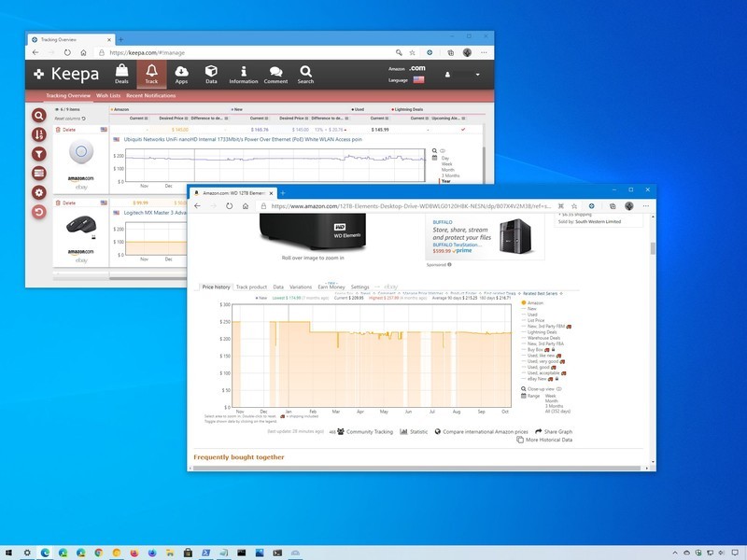This screenshot has height=560, width=747.
Task: Open the Keepa Deals section
Action: coord(121,74)
